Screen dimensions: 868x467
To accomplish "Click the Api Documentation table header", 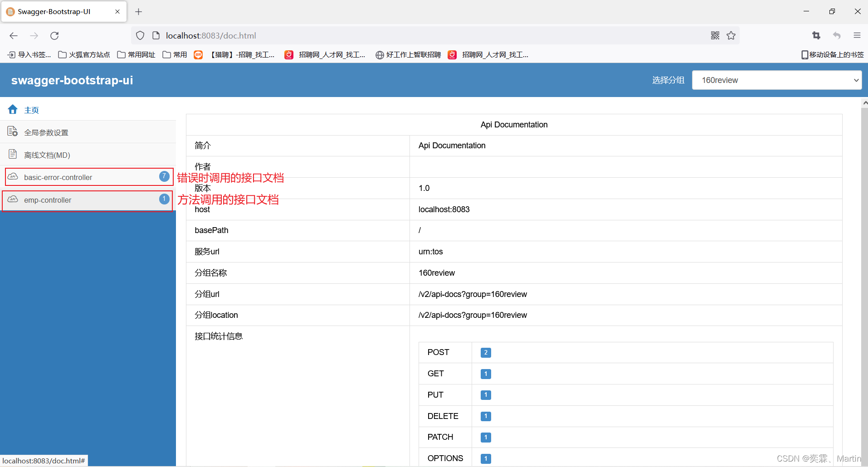I will [x=514, y=125].
